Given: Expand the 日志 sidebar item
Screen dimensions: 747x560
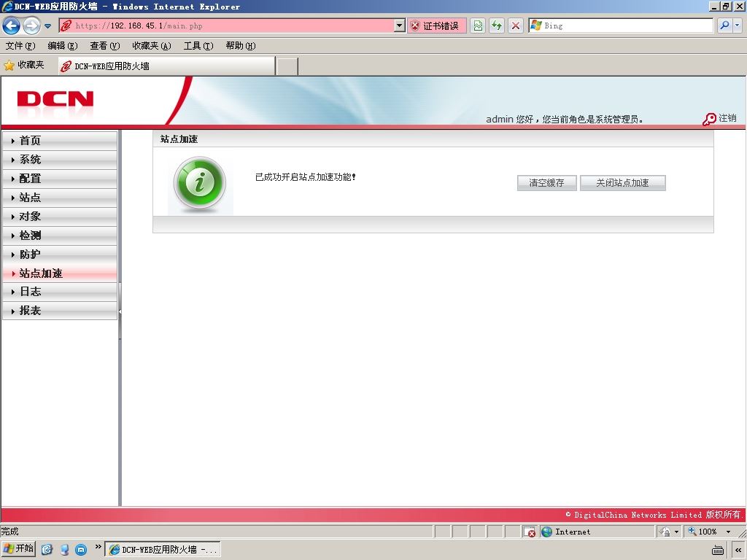Looking at the screenshot, I should pos(60,292).
